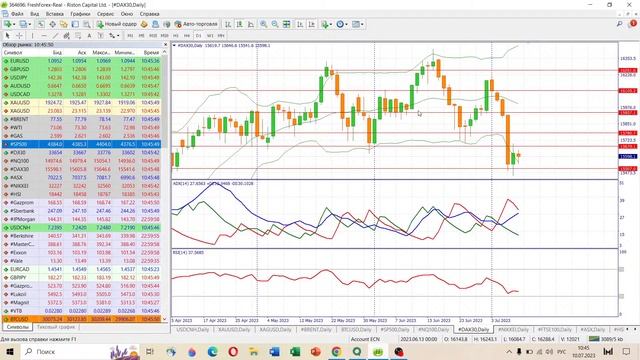Expand the Indicators dropdown arrow
This screenshot has height=360, width=640.
331,24
